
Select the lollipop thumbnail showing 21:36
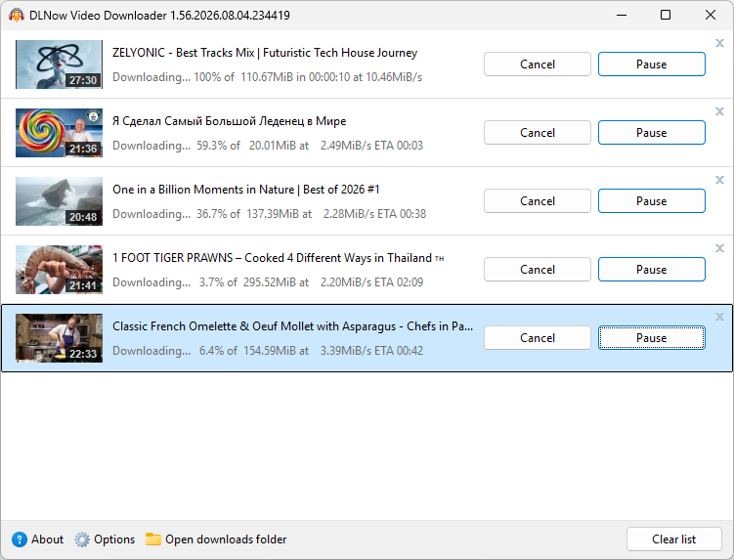click(x=59, y=133)
